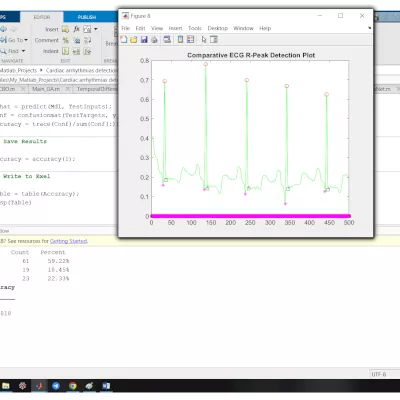Click the Wrap Comments icon
400x400 pixels.
[88, 40]
